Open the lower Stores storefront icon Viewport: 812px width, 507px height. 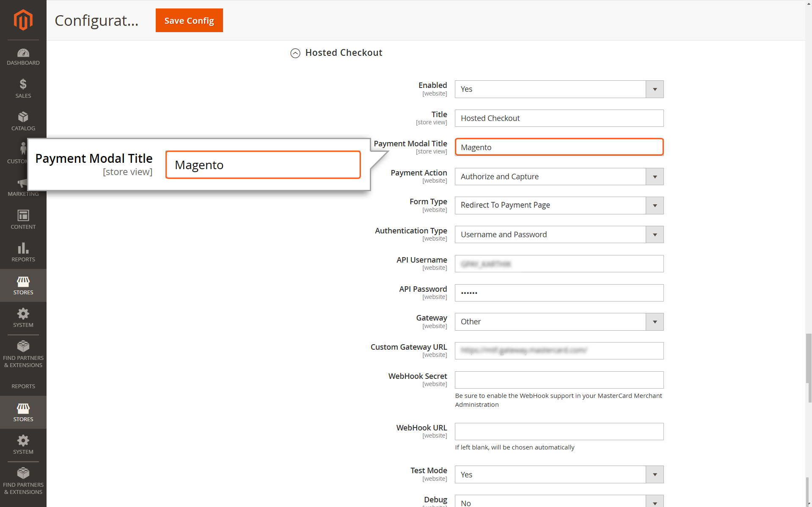[23, 408]
